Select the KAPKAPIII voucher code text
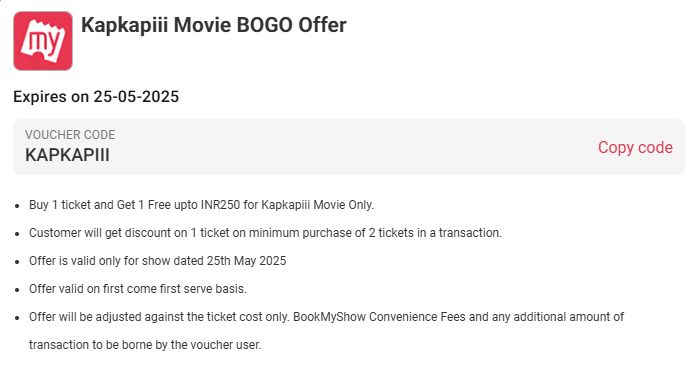The height and width of the screenshot is (377, 695). coord(67,155)
